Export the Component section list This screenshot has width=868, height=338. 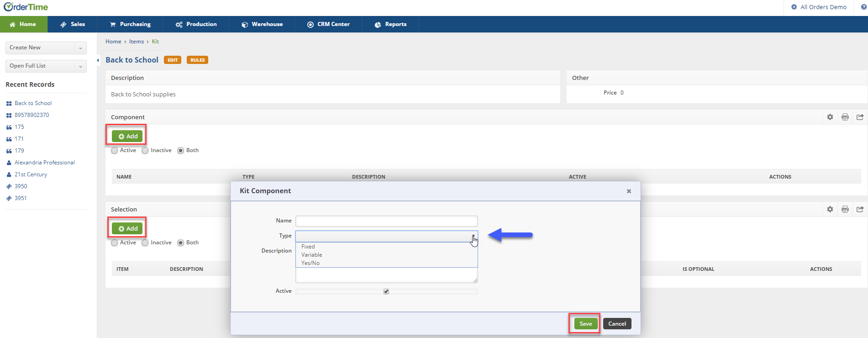(860, 117)
